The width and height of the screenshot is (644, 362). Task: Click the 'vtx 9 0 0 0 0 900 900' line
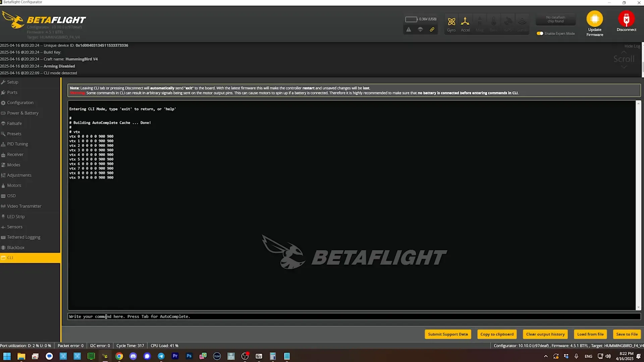point(91,178)
